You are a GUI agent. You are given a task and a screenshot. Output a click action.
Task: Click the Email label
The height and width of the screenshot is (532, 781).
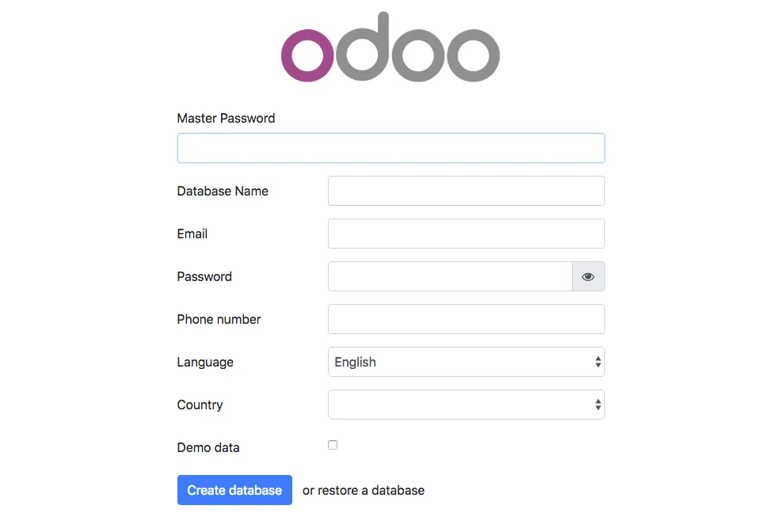coord(192,234)
